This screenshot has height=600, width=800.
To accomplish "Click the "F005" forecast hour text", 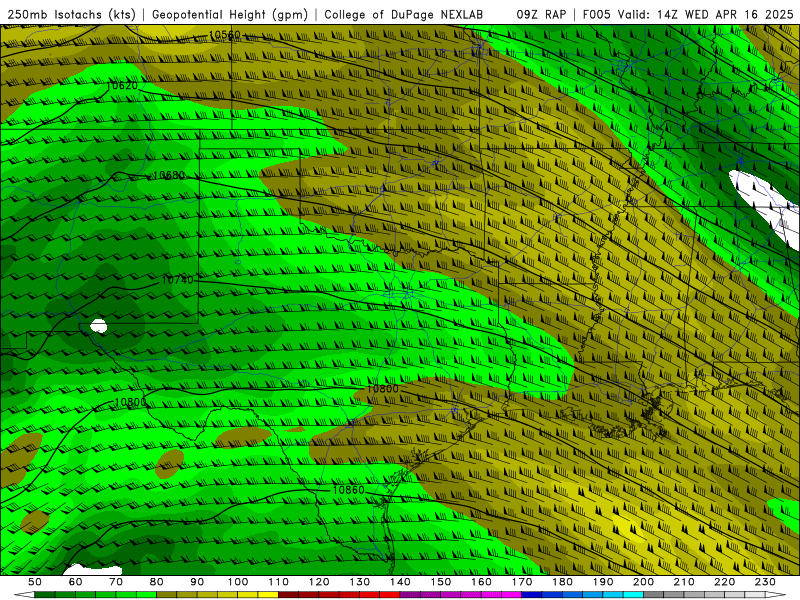I will (596, 15).
